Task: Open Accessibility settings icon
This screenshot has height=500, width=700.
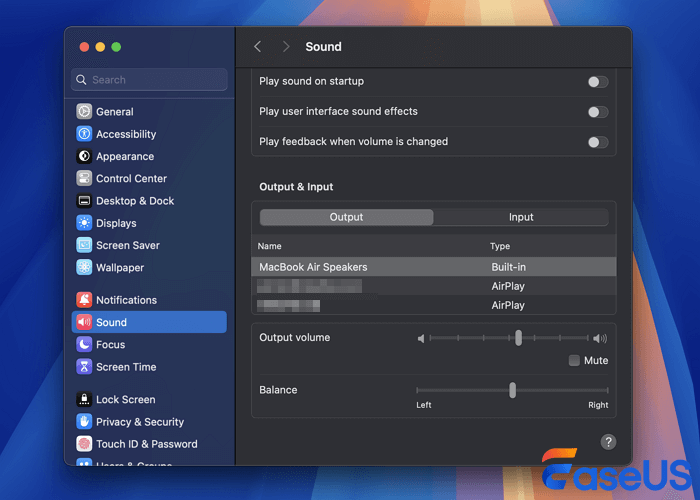Action: pos(84,134)
